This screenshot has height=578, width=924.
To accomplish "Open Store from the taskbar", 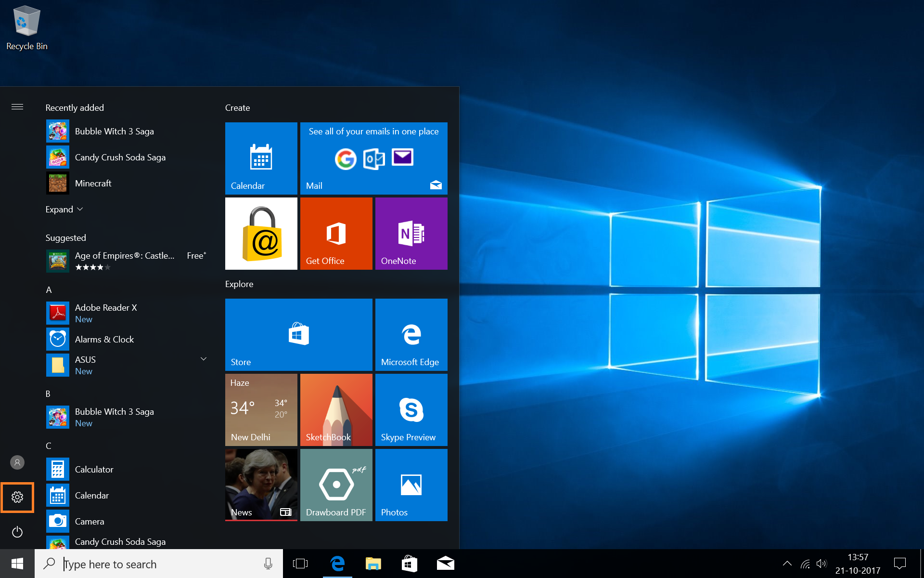I will [410, 564].
